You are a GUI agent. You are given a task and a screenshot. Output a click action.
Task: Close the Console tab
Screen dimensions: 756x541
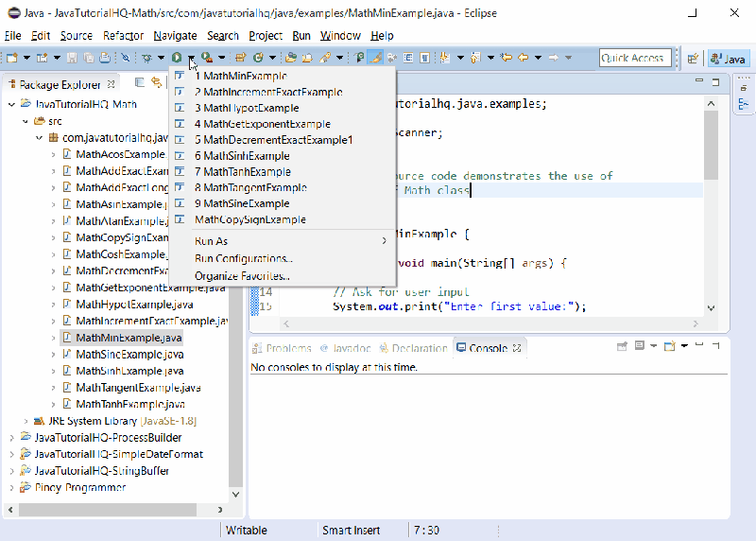click(517, 348)
